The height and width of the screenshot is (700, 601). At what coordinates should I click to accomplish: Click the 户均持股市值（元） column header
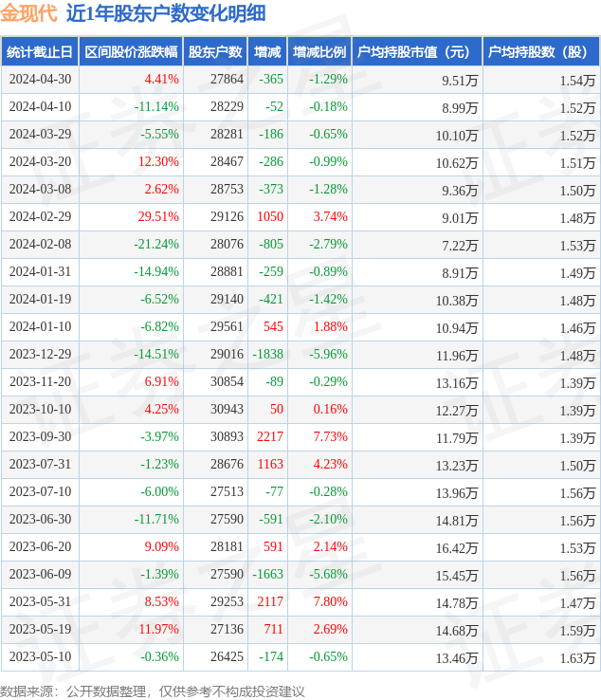click(417, 52)
